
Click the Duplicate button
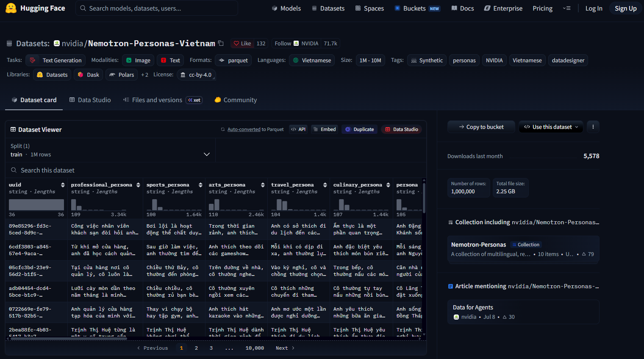click(359, 129)
